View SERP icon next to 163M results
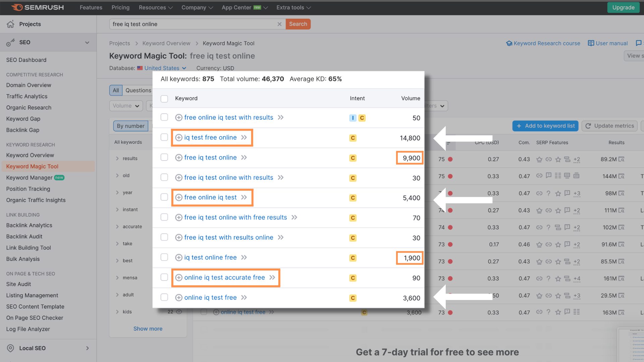Screen dimensions: 644x362 point(622,312)
